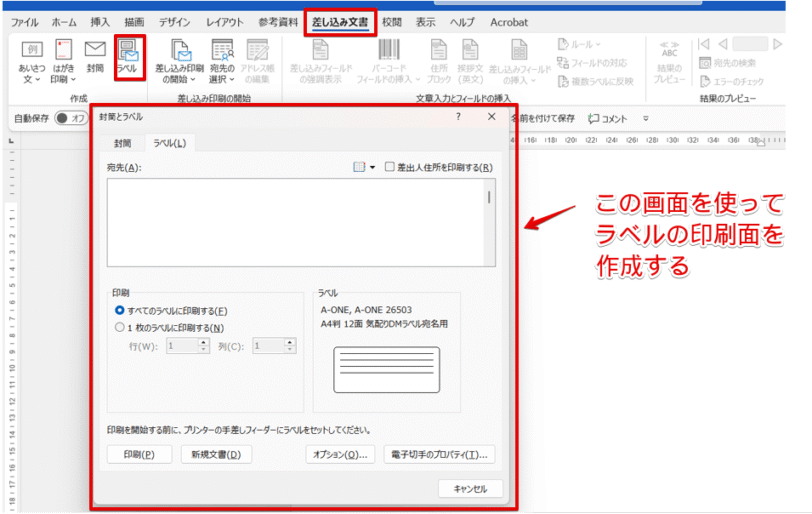Click the label preview thumbnail

[x=387, y=370]
